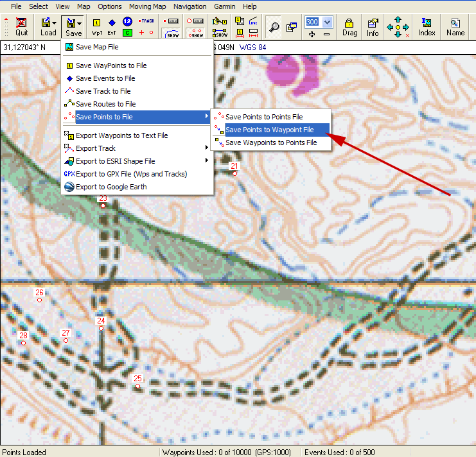The height and width of the screenshot is (457, 476).
Task: Open the Load dropdown arrow
Action: 55,22
